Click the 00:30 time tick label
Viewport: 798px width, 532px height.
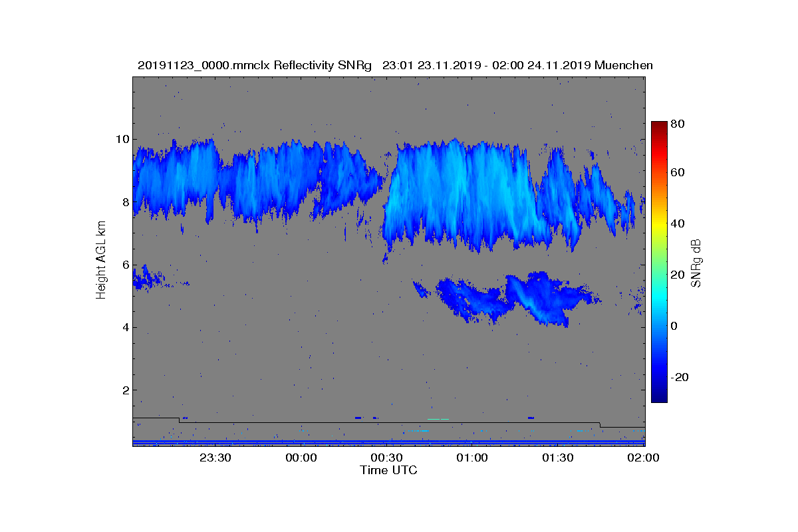(386, 458)
